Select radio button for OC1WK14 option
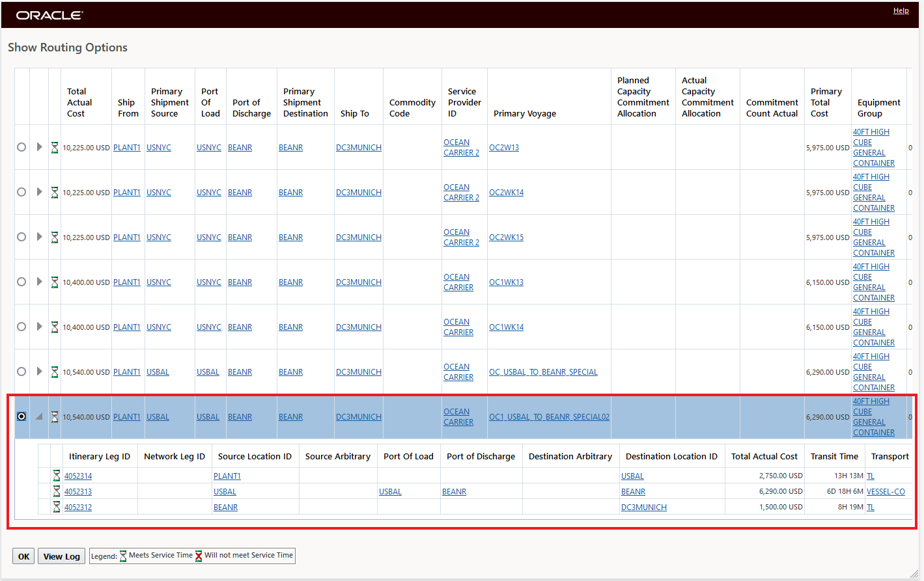 tap(21, 327)
